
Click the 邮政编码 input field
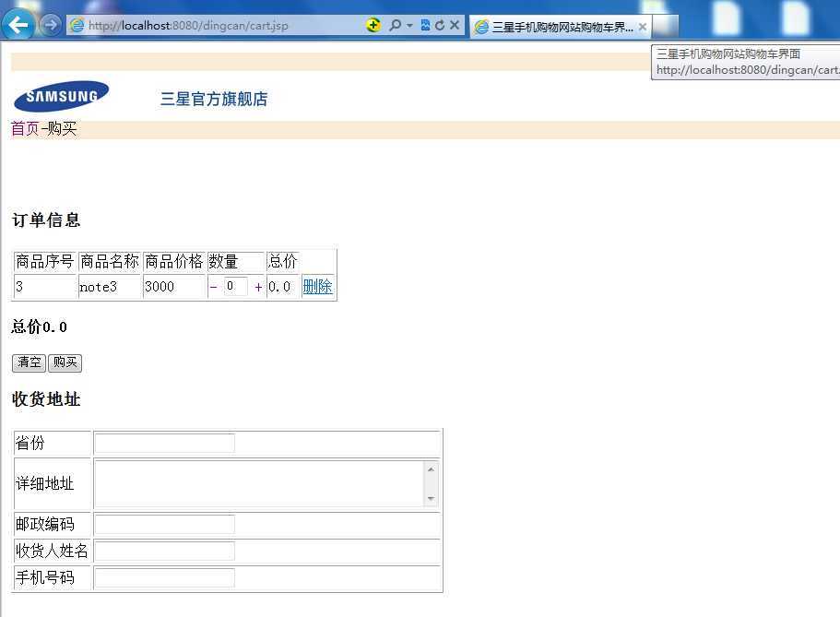[x=164, y=524]
